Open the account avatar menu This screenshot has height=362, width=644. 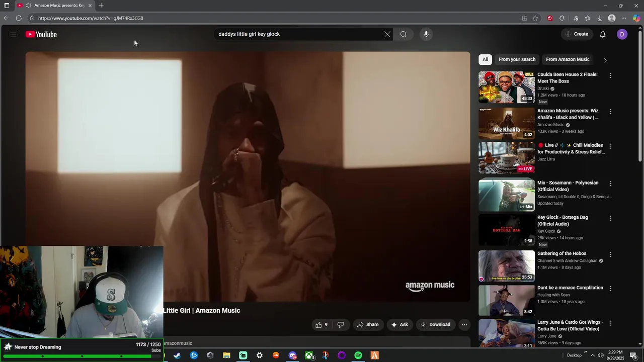[x=622, y=34]
